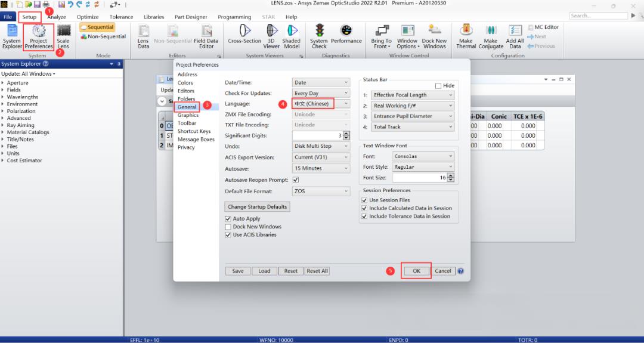Open the Font Style dropdown

pyautogui.click(x=423, y=167)
